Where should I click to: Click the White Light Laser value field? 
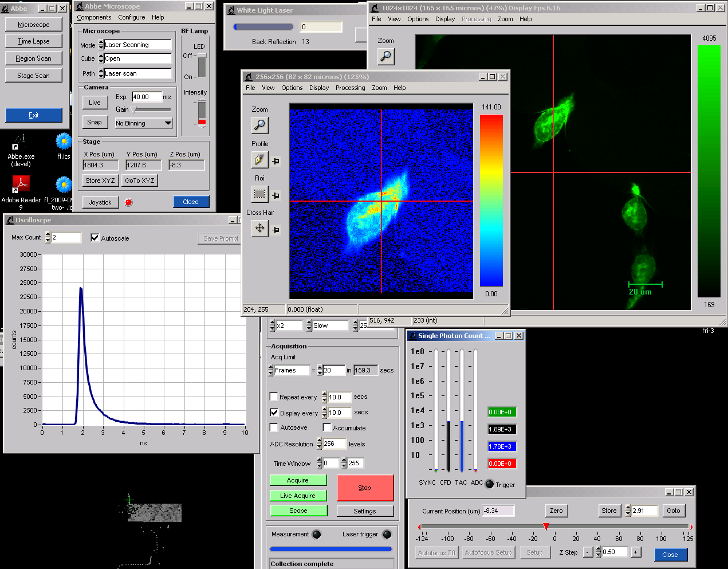click(x=321, y=26)
